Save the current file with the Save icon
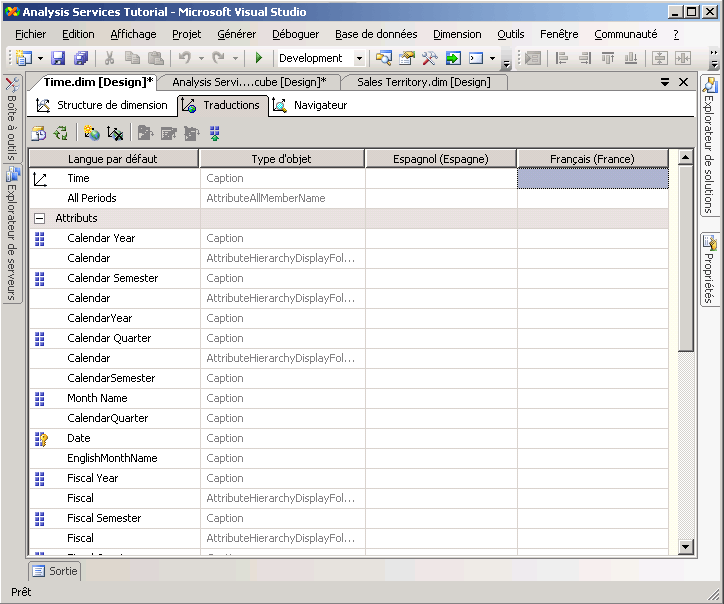This screenshot has height=604, width=724. 58,58
